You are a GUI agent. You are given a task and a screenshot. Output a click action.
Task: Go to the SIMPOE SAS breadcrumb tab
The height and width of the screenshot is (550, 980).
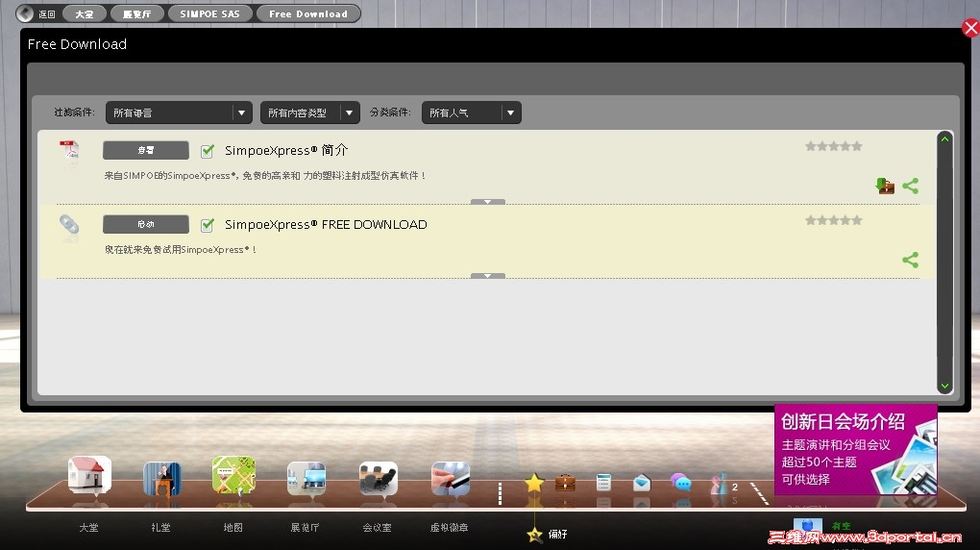[x=210, y=13]
